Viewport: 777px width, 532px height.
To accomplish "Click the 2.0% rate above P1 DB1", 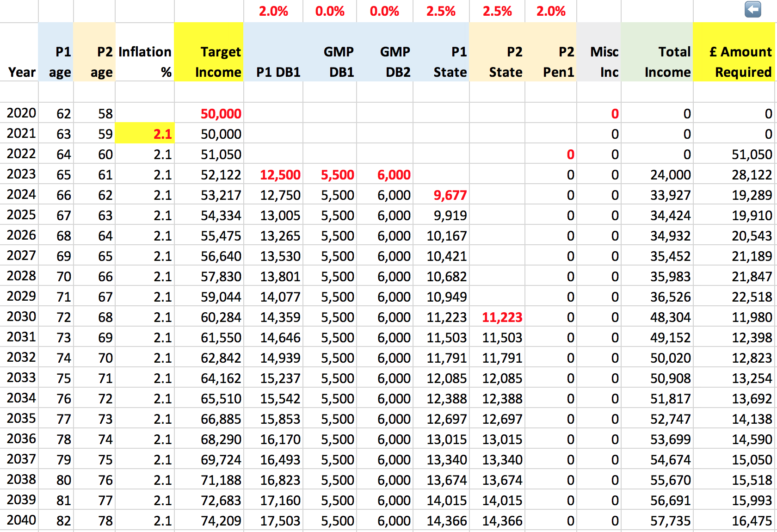I will (273, 12).
